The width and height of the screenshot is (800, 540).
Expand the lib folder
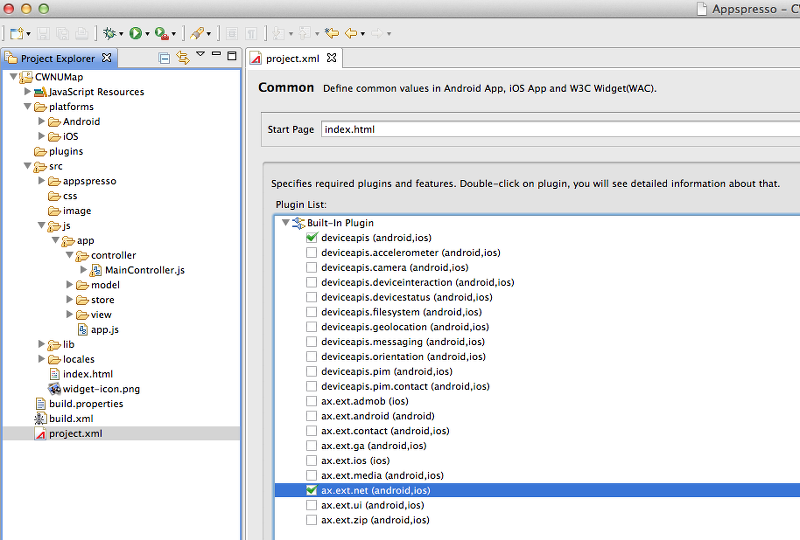pos(42,344)
